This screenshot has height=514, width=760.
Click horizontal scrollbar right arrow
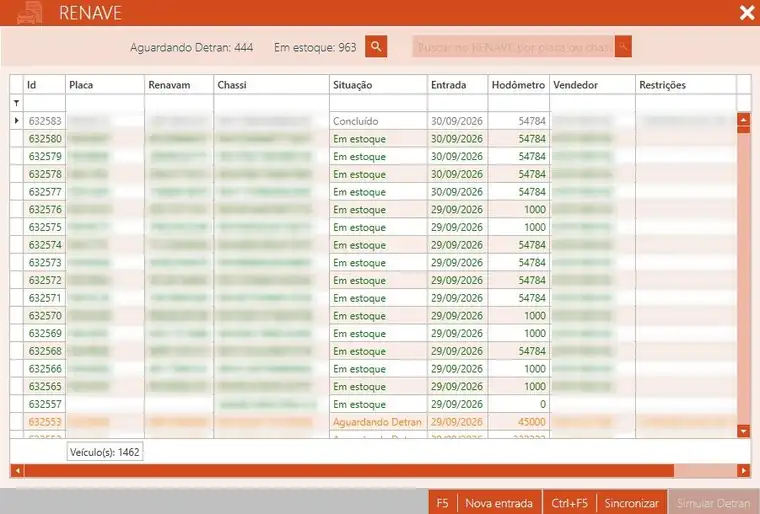[744, 470]
